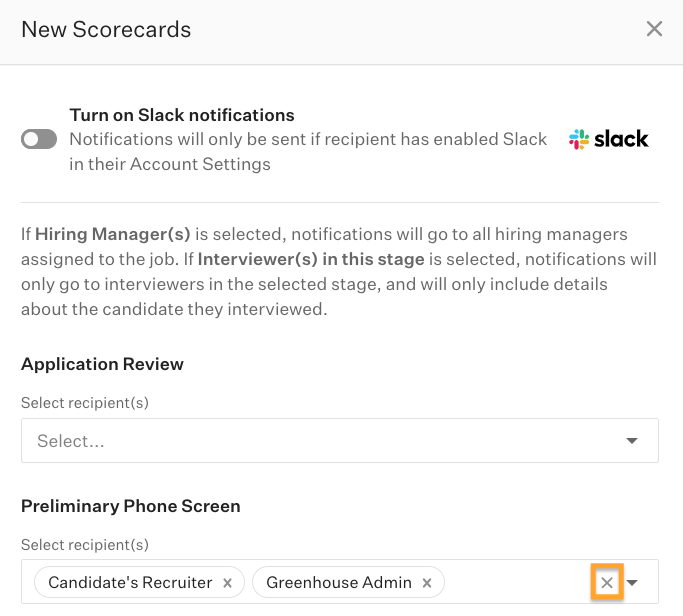This screenshot has height=616, width=683.
Task: Select the Greenhouse Admin chip label
Action: (x=338, y=583)
